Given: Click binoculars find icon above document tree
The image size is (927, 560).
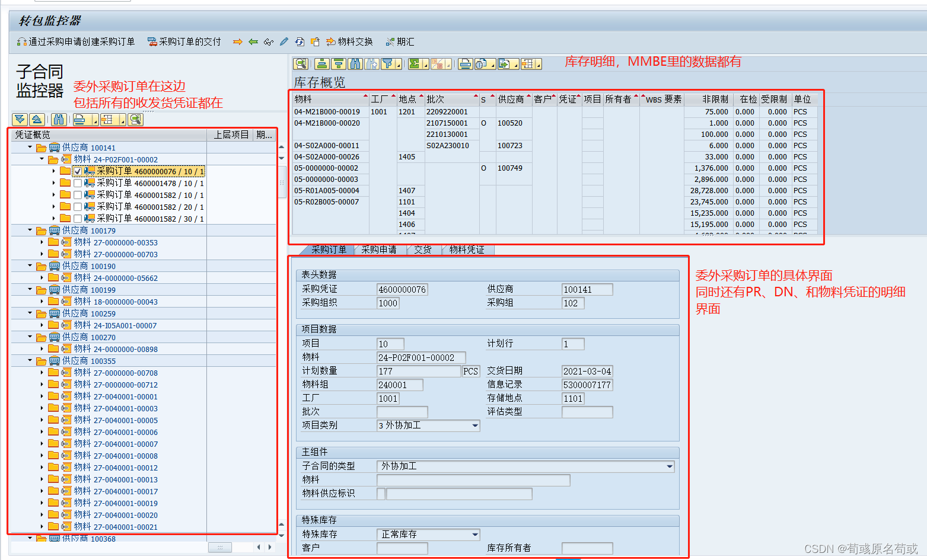Looking at the screenshot, I should pyautogui.click(x=59, y=120).
